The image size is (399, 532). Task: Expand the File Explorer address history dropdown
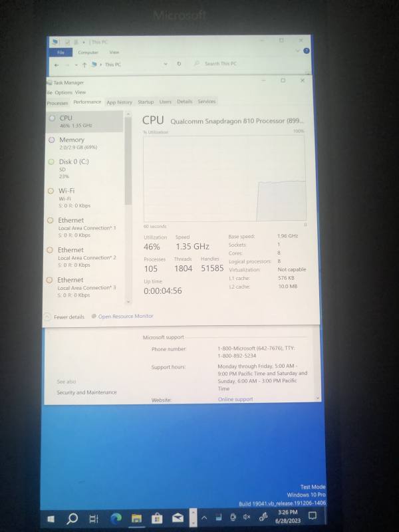coord(166,64)
